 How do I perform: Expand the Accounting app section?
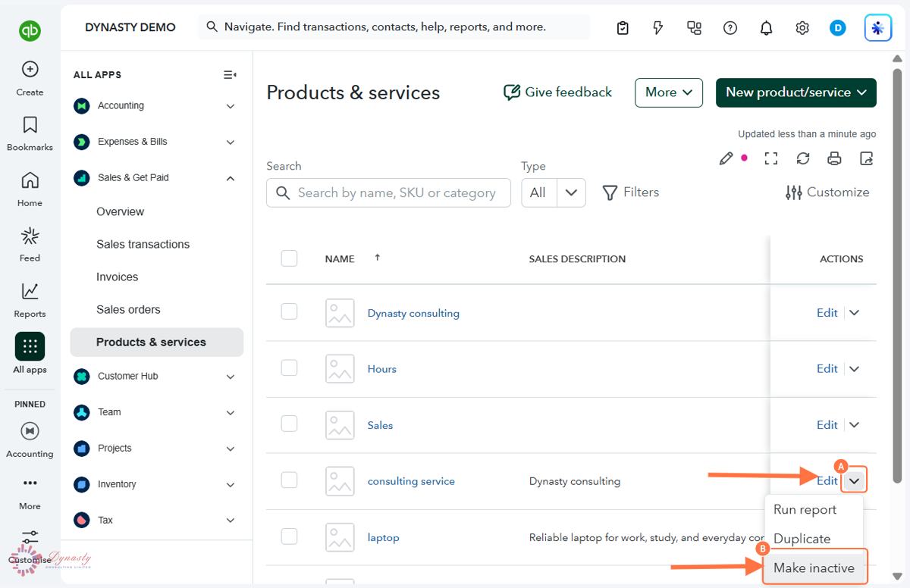[231, 106]
